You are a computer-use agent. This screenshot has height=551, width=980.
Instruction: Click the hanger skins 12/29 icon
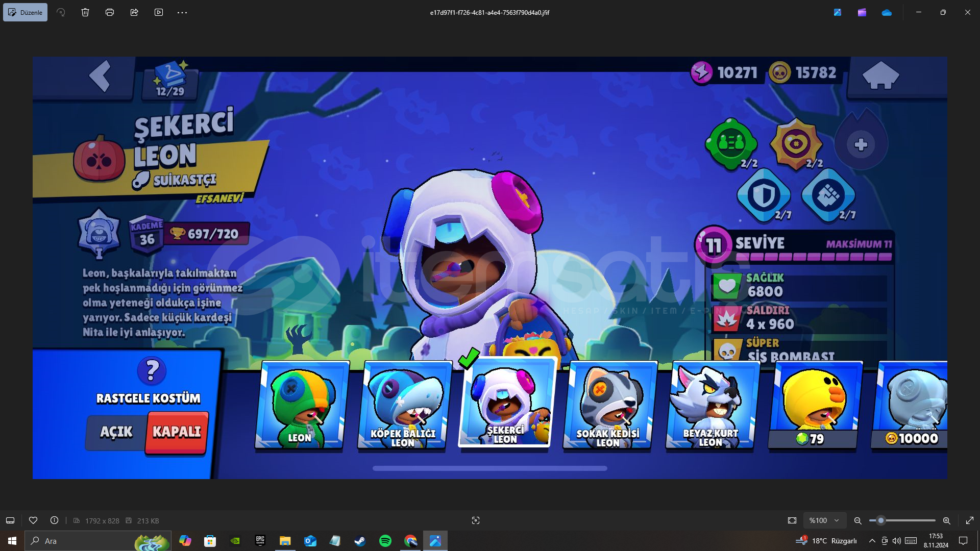click(x=171, y=80)
